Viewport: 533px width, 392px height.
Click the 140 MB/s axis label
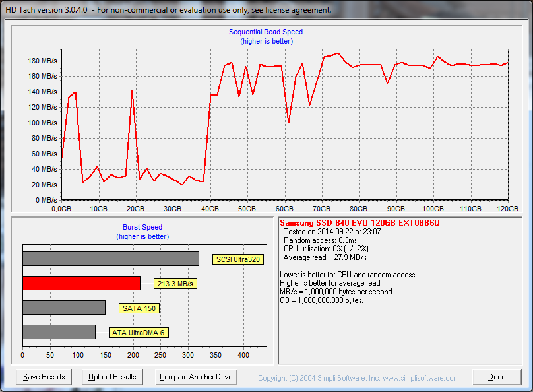click(42, 92)
